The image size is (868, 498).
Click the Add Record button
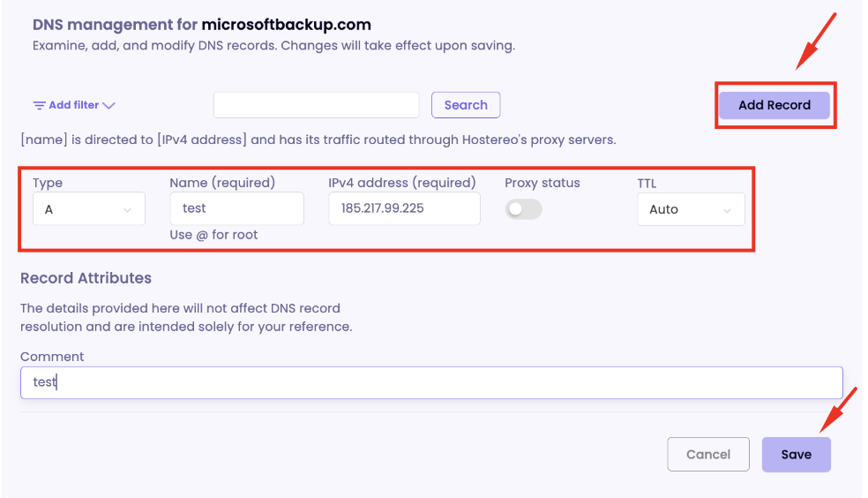pos(774,105)
